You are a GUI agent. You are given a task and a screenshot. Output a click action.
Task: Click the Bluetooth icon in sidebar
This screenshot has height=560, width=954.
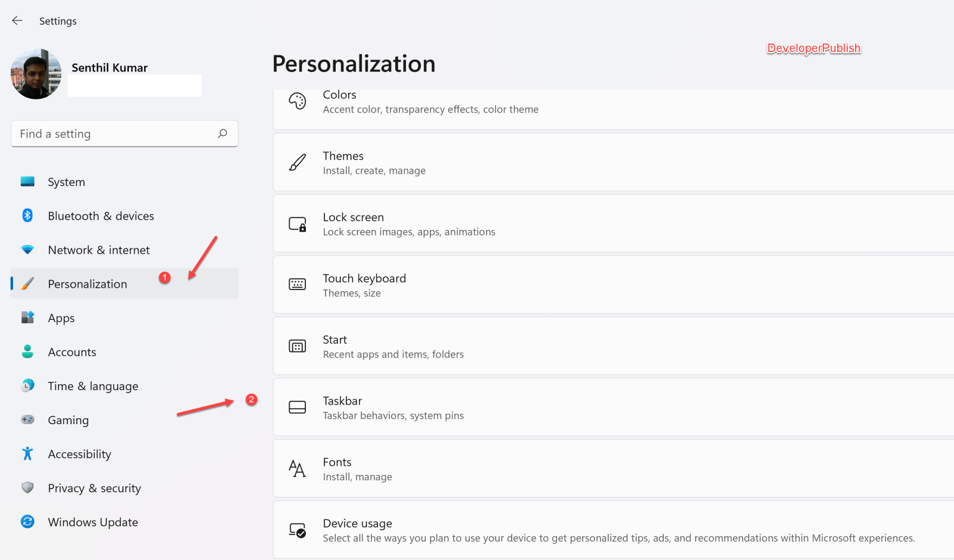(x=27, y=216)
